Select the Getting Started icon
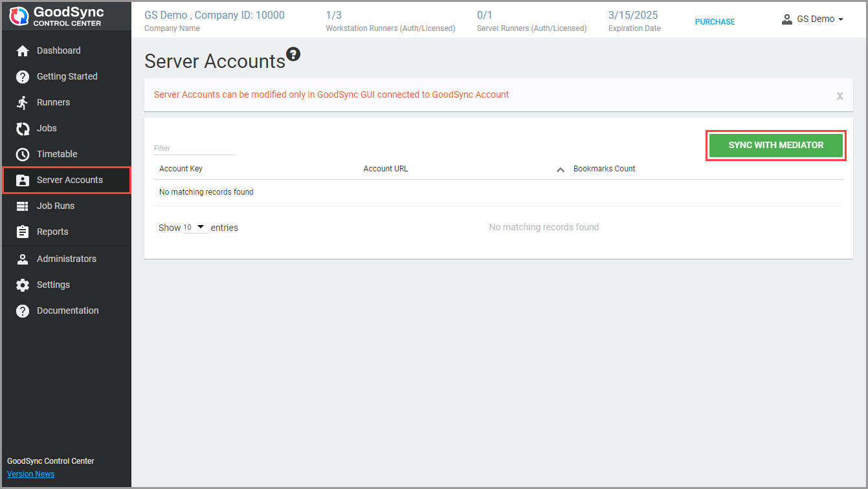The image size is (868, 489). (x=23, y=76)
